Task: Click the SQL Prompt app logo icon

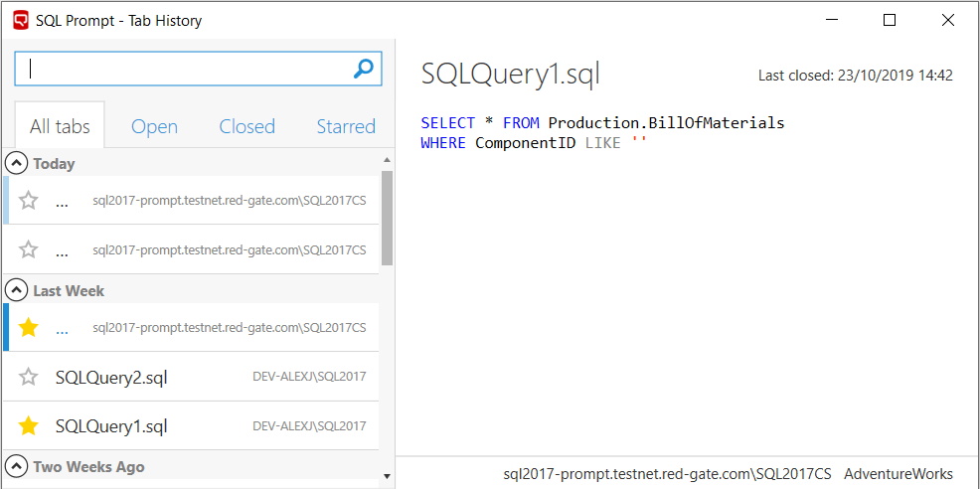Action: pyautogui.click(x=20, y=20)
